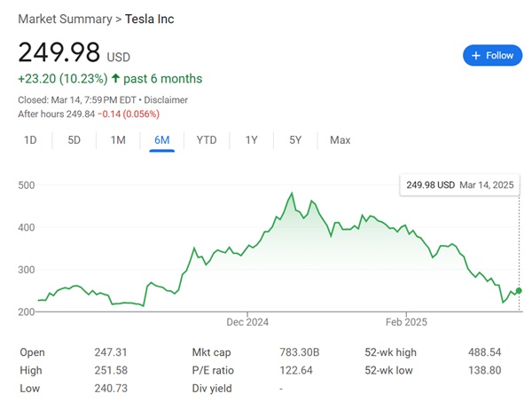Show the 1Y price chart

[x=251, y=140]
